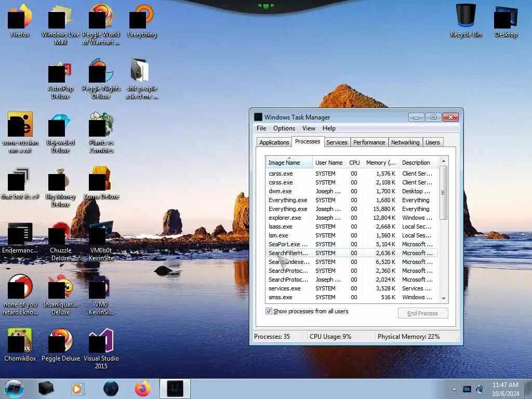532x399 pixels.
Task: Sort by the Memory column header
Action: (x=381, y=163)
